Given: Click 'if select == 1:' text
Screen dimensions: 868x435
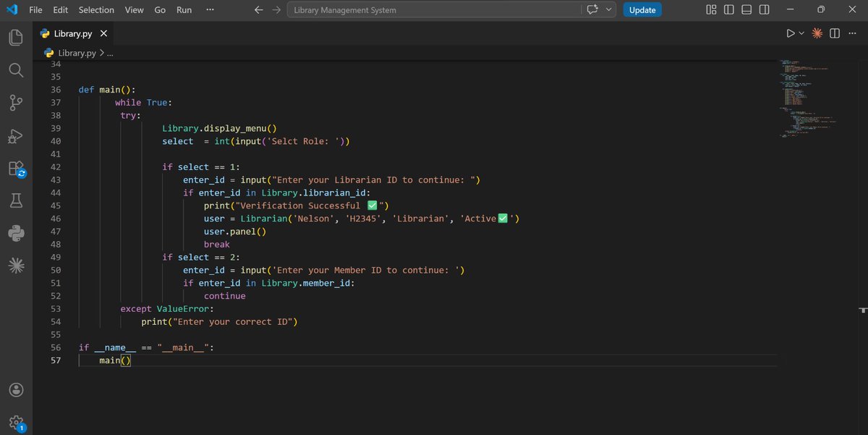Looking at the screenshot, I should [201, 167].
